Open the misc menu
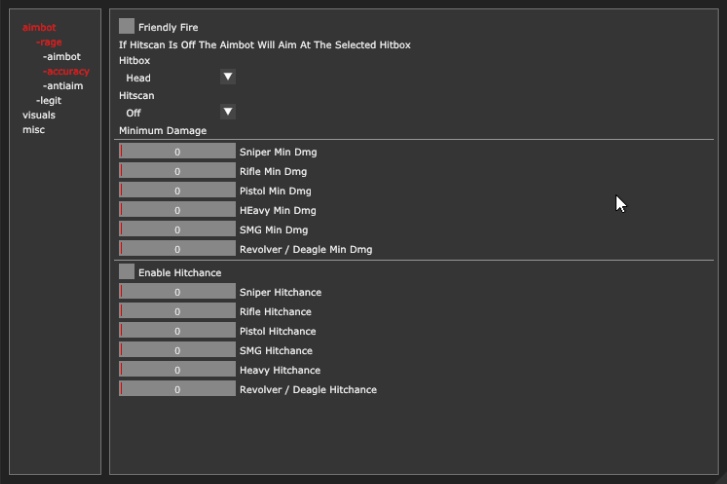Screen dimensions: 727x484 (x=33, y=130)
